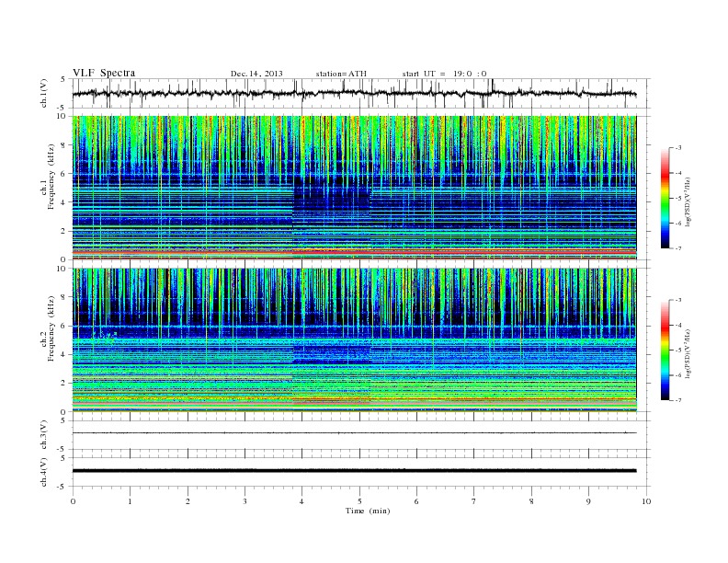Image resolution: width=728 pixels, height=563 pixels.
Task: Click the "9" tick label on the time axis
Action: pyautogui.click(x=588, y=501)
